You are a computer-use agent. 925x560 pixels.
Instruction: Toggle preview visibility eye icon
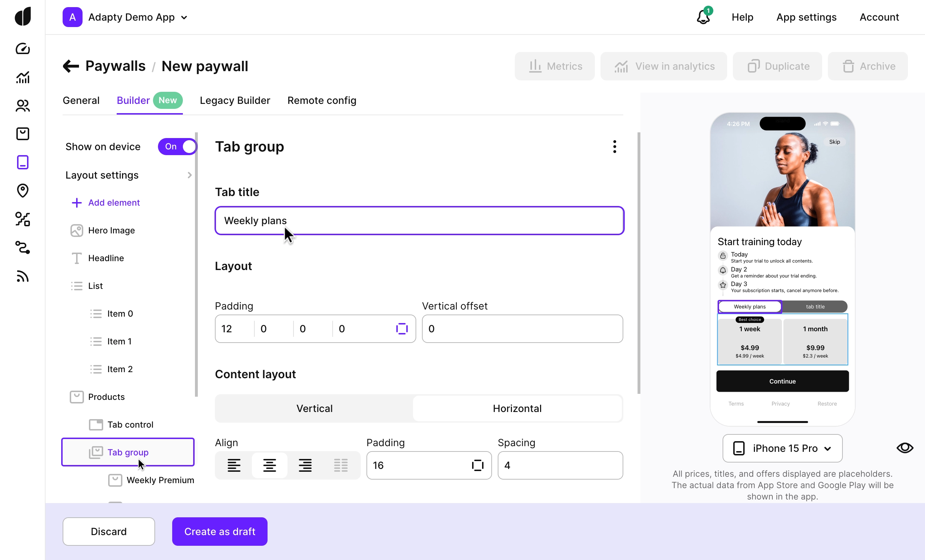coord(905,448)
